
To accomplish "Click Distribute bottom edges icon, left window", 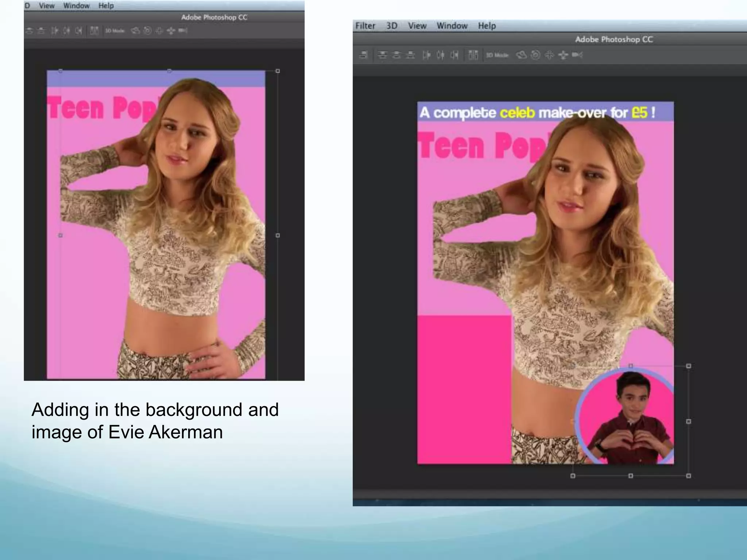I will (x=42, y=31).
